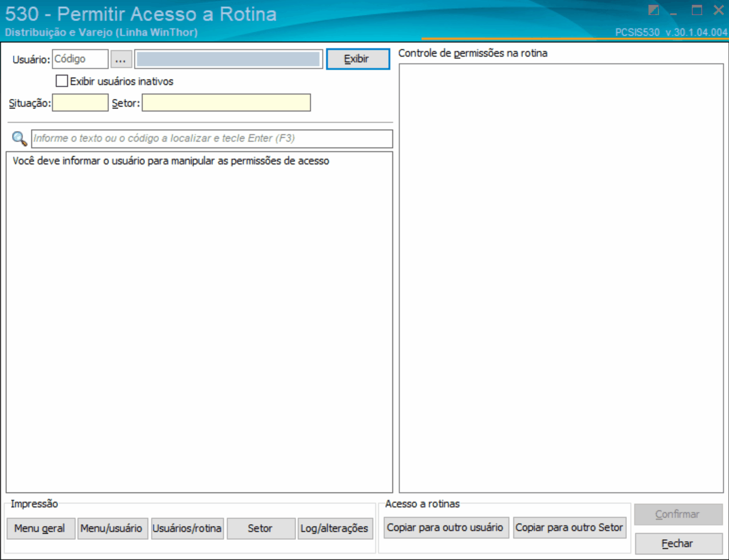Click Copiar para outro Setor
The image size is (729, 560).
[570, 527]
